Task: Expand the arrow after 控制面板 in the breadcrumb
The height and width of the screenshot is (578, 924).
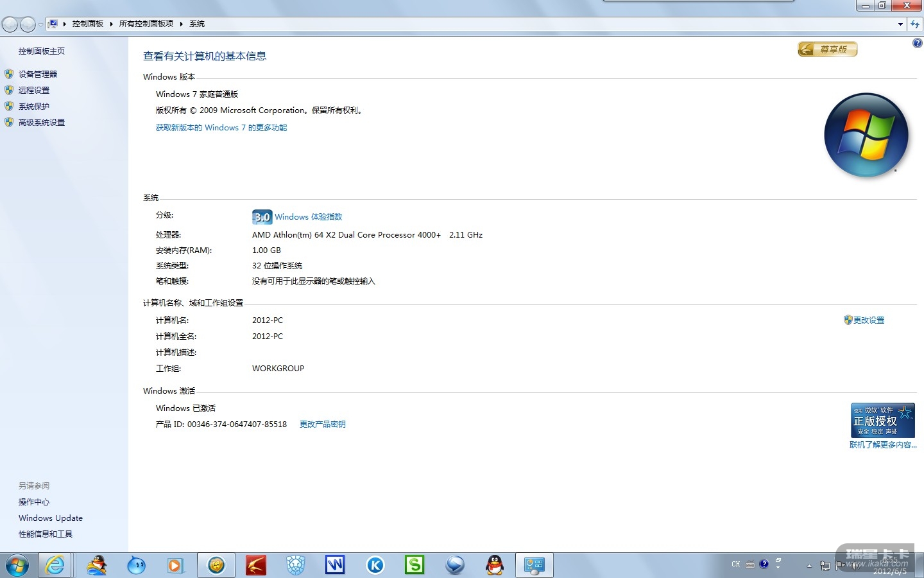Action: pyautogui.click(x=112, y=24)
